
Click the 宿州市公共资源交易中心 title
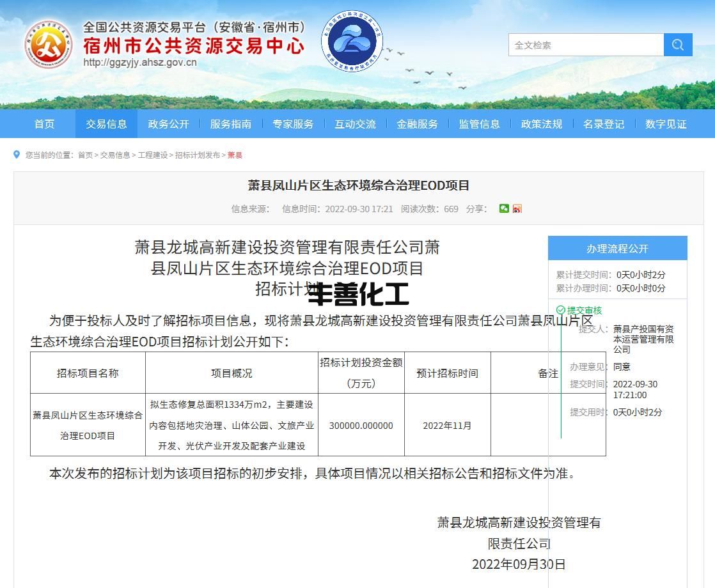[x=194, y=46]
